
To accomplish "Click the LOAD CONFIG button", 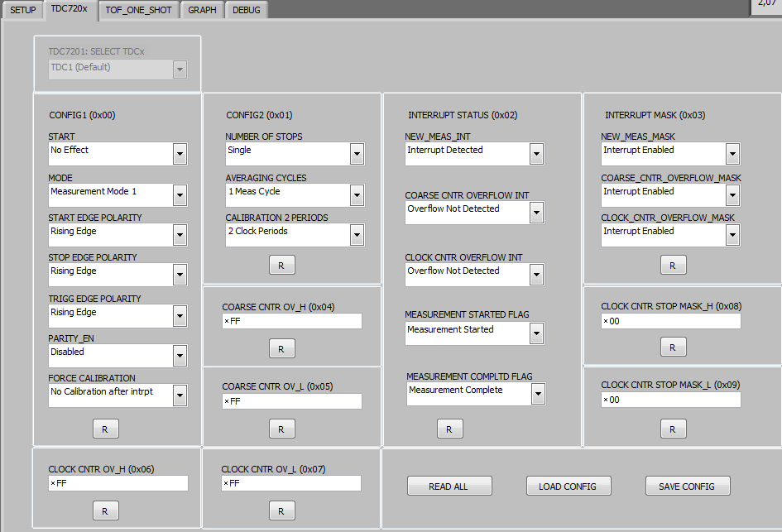I will pos(569,486).
